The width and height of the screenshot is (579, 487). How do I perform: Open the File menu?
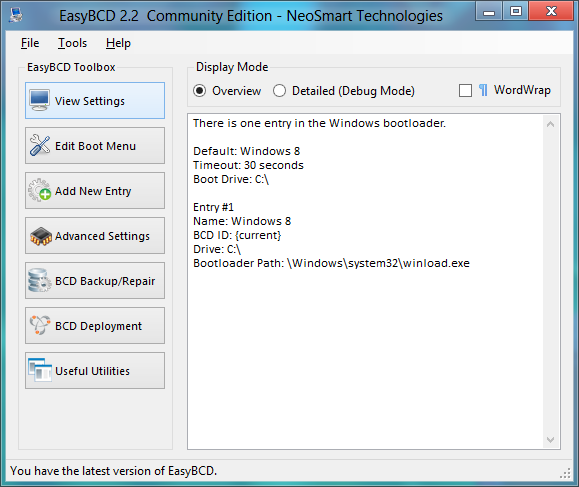(30, 43)
